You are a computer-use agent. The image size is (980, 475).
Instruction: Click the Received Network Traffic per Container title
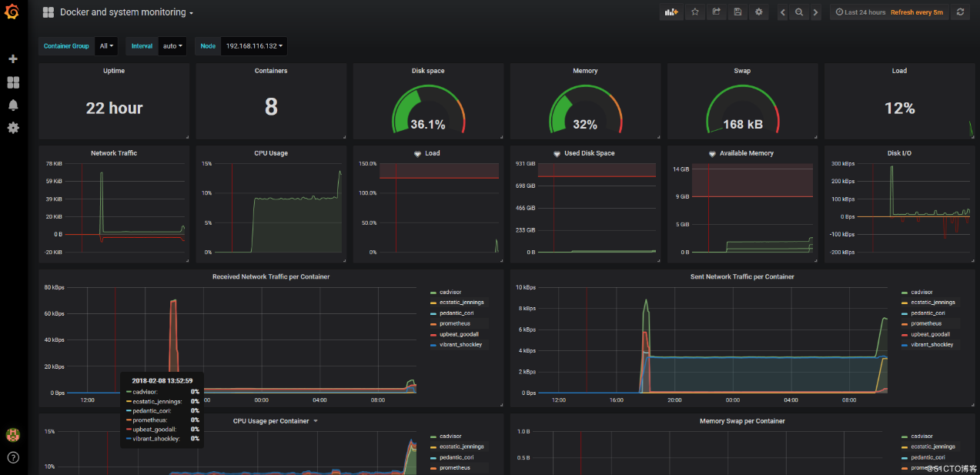point(271,276)
